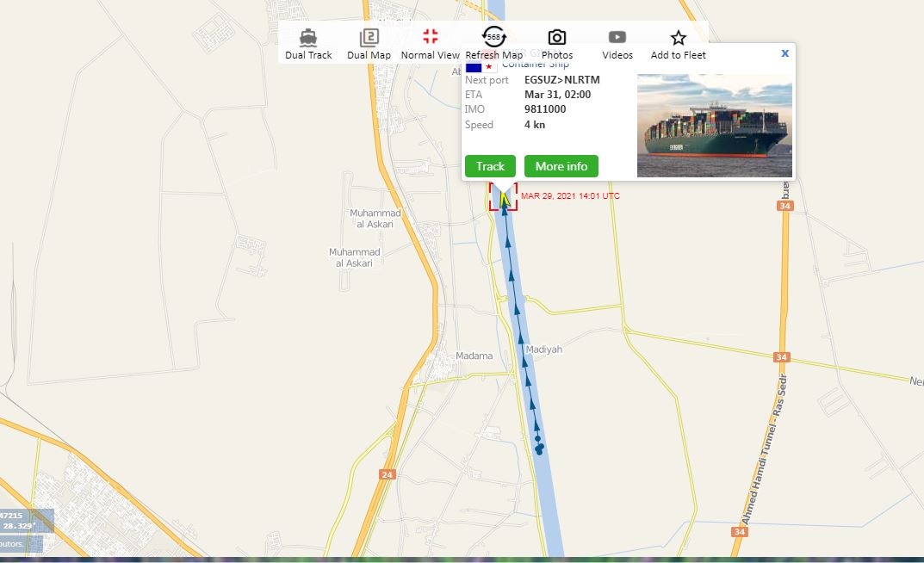Select the yellow vessel marker on the canal
Screen dimensions: 924x563
[505, 199]
